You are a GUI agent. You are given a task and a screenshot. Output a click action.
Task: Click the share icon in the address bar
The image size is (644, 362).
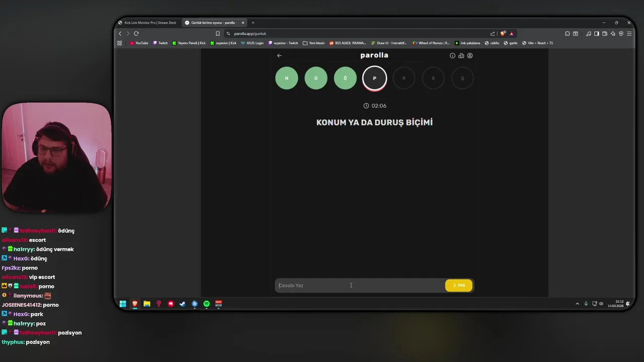pos(493,34)
